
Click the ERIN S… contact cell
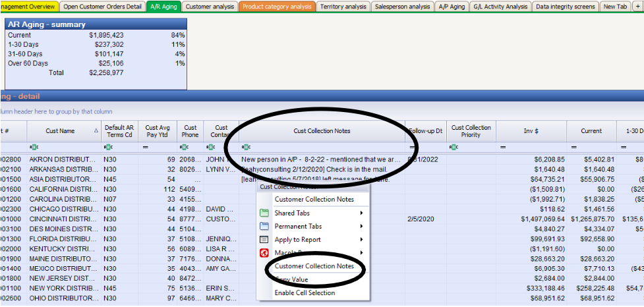[x=221, y=289]
